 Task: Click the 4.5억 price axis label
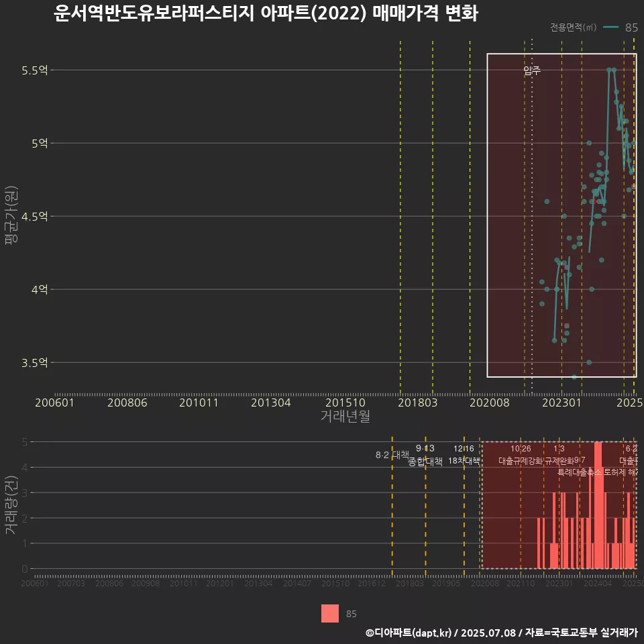tap(35, 217)
